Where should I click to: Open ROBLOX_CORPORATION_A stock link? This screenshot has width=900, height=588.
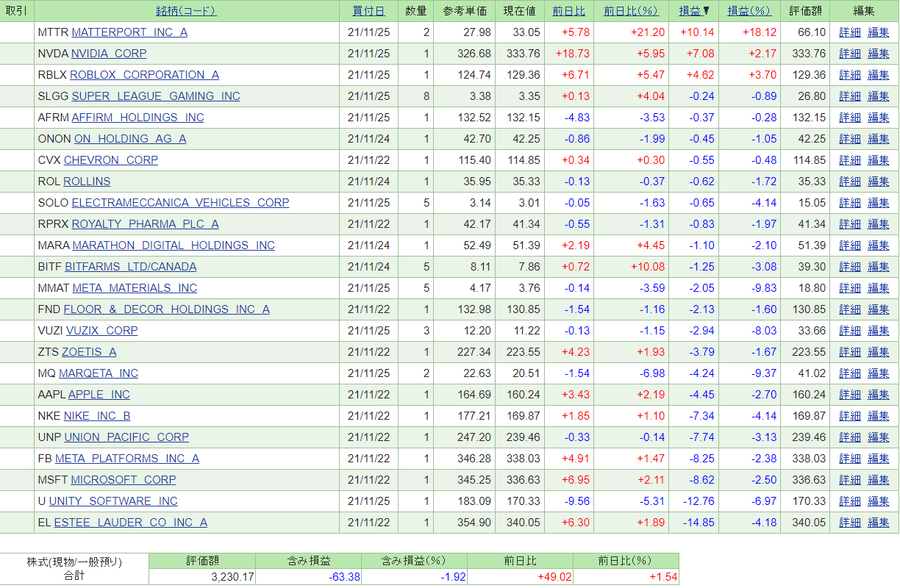pos(144,75)
